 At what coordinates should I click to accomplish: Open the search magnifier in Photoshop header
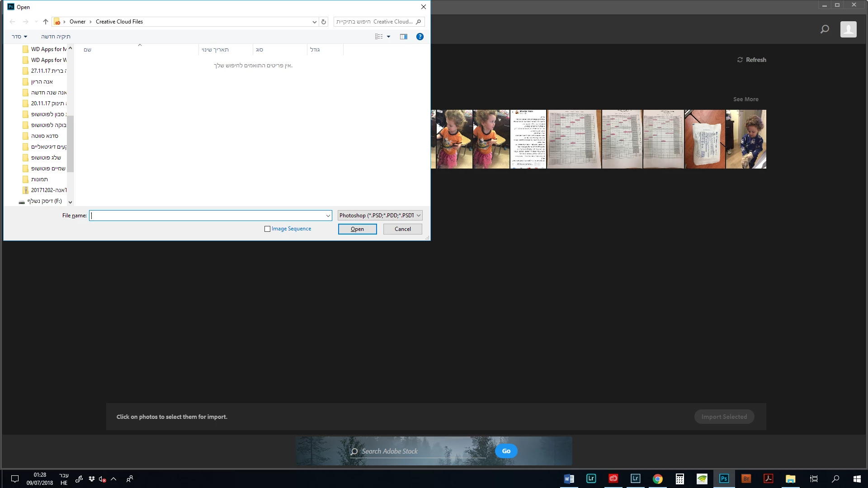point(825,29)
